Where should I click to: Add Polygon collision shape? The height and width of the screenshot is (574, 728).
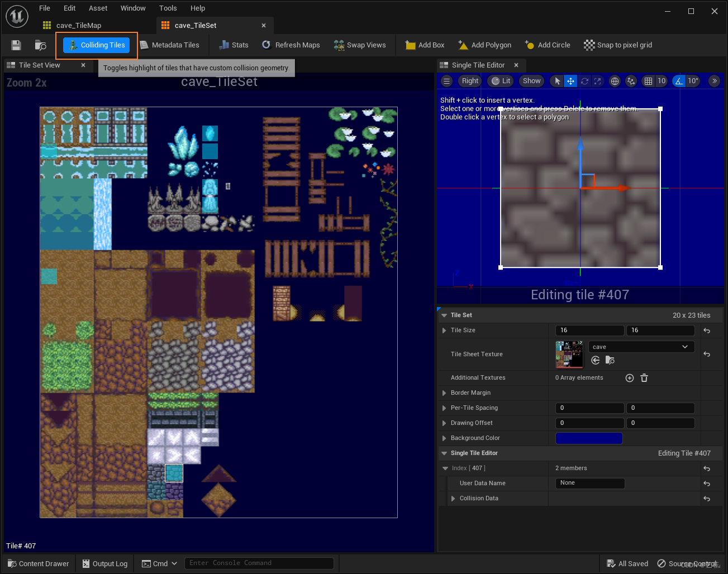tap(485, 45)
